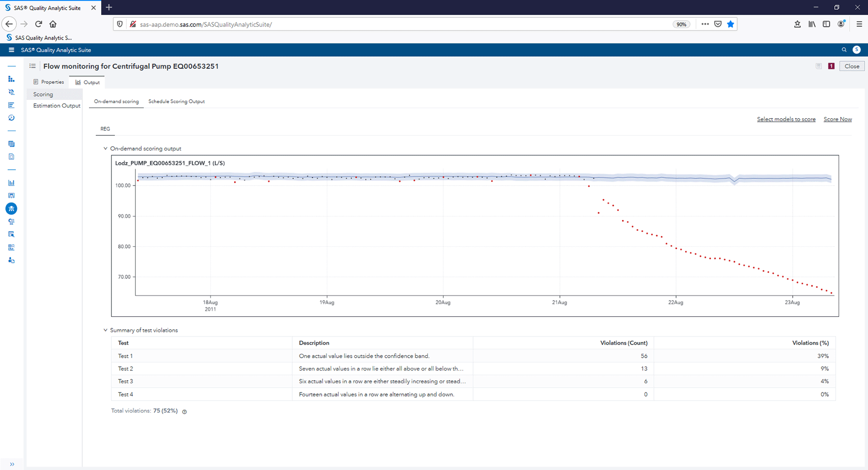Viewport: 868px width, 470px height.
Task: Close the SAS Quality Analytic Suite browser tab
Action: [94, 8]
